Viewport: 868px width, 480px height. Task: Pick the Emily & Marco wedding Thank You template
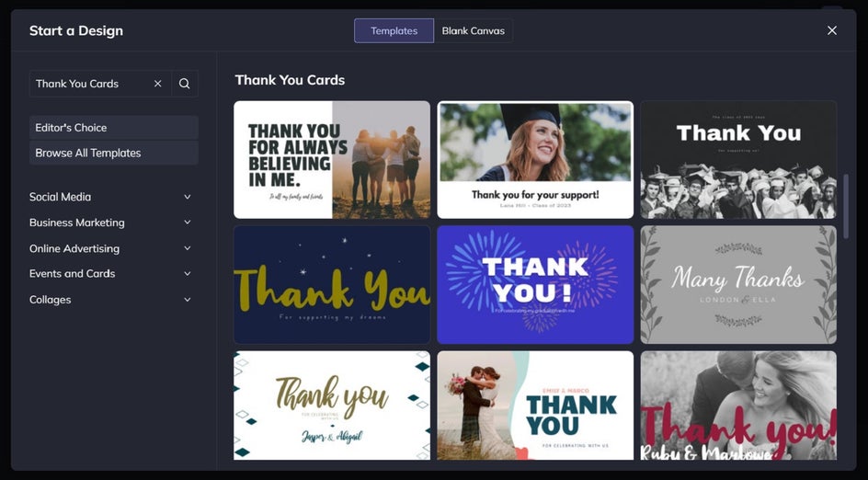[x=535, y=406]
